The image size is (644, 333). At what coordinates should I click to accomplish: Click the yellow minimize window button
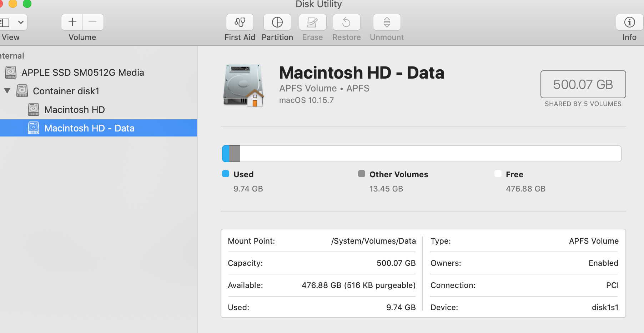[x=13, y=4]
